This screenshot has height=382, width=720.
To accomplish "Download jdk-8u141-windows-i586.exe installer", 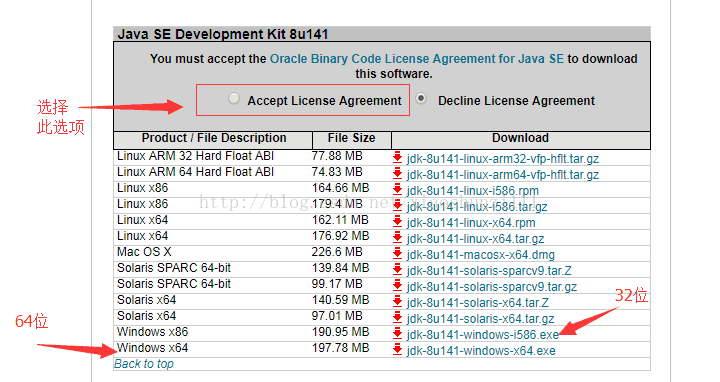I will click(x=483, y=335).
